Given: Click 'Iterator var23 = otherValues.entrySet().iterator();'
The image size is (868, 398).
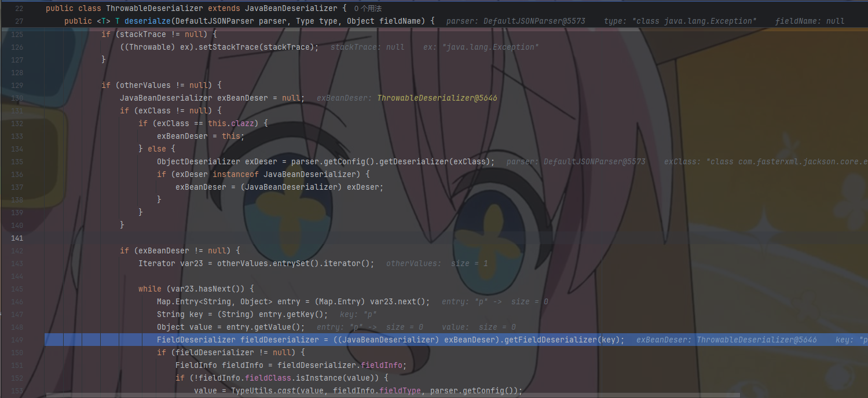Looking at the screenshot, I should 257,263.
